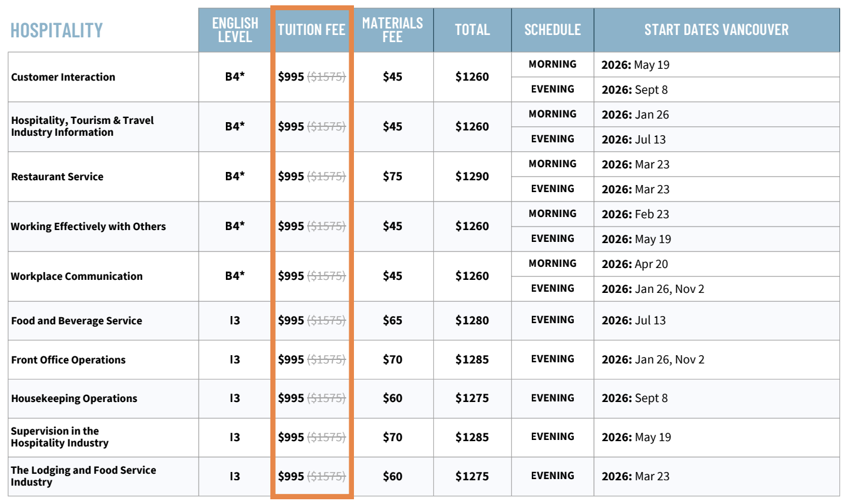Image resolution: width=849 pixels, height=504 pixels.
Task: Click the $65 materials fee cell
Action: tap(392, 321)
